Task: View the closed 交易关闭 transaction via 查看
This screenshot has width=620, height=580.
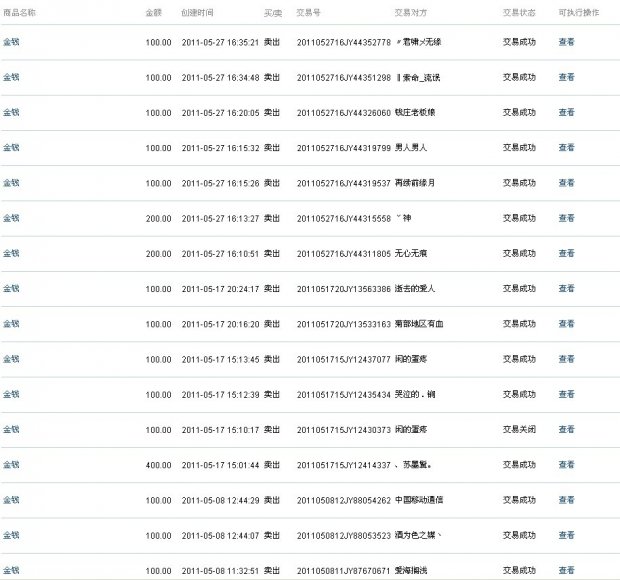Action: coord(566,429)
